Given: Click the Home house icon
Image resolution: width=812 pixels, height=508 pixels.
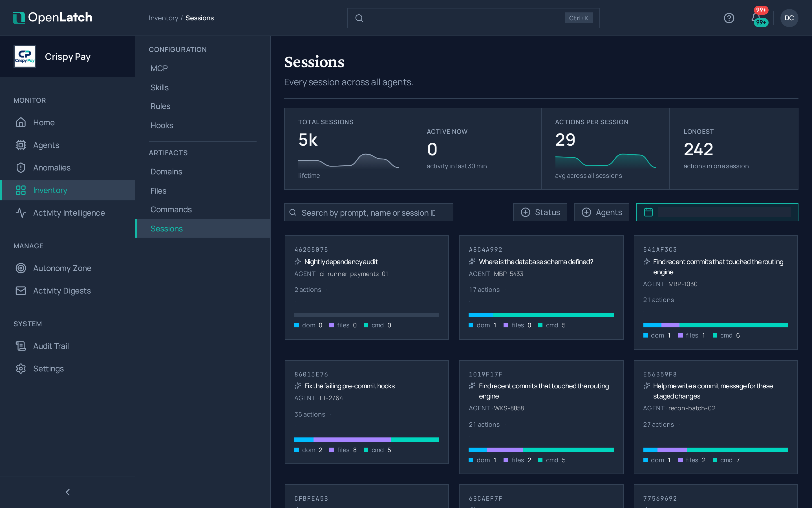Looking at the screenshot, I should pos(21,122).
